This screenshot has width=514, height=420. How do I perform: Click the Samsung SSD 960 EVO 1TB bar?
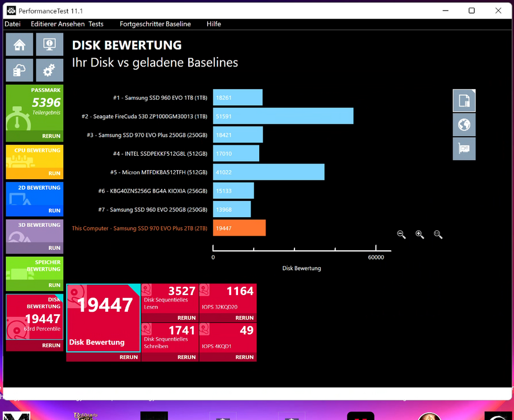[x=237, y=97]
